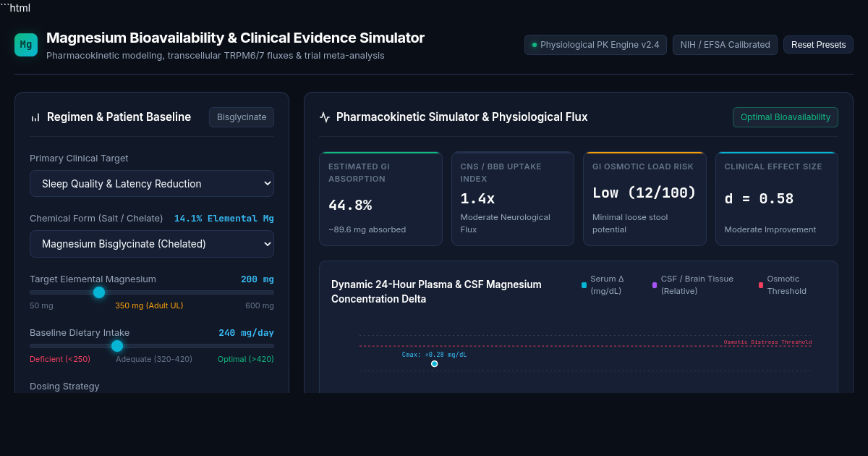Viewport: 868px width, 456px height.
Task: Click the 'Adequate (320-420)' label
Action: (154, 359)
